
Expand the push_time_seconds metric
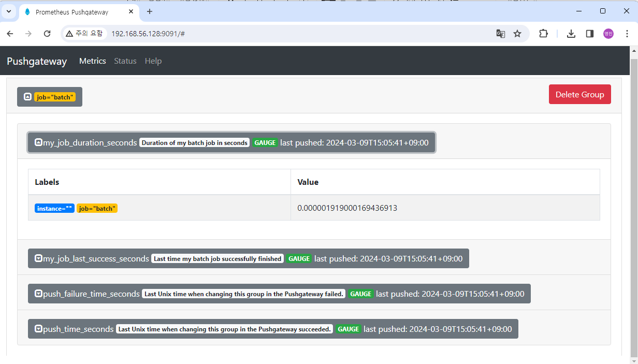pyautogui.click(x=273, y=329)
